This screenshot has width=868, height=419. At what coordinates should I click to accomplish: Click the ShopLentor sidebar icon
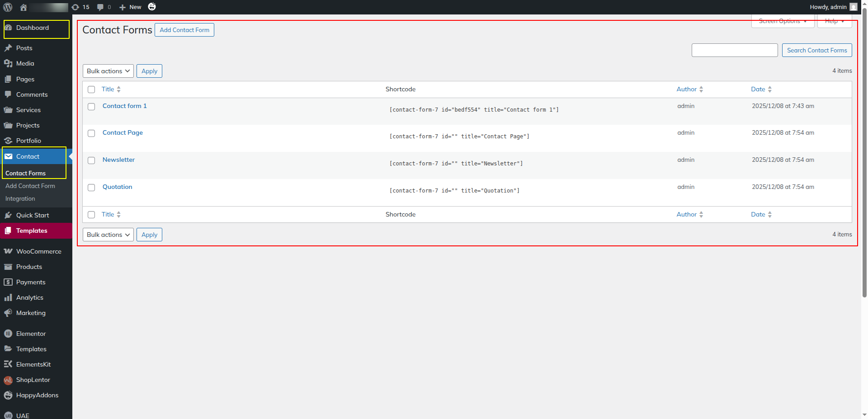(8, 380)
